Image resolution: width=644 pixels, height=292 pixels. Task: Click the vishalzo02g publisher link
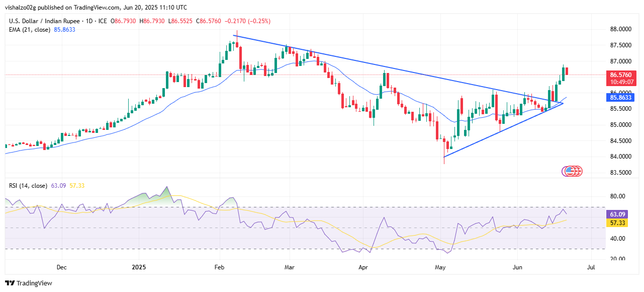coord(20,7)
